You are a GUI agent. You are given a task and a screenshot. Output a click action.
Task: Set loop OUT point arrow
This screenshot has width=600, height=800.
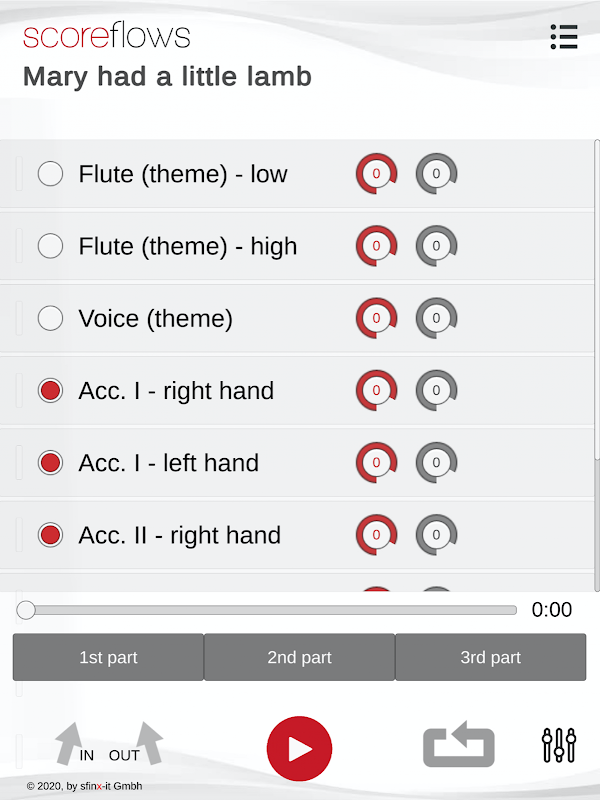(148, 744)
